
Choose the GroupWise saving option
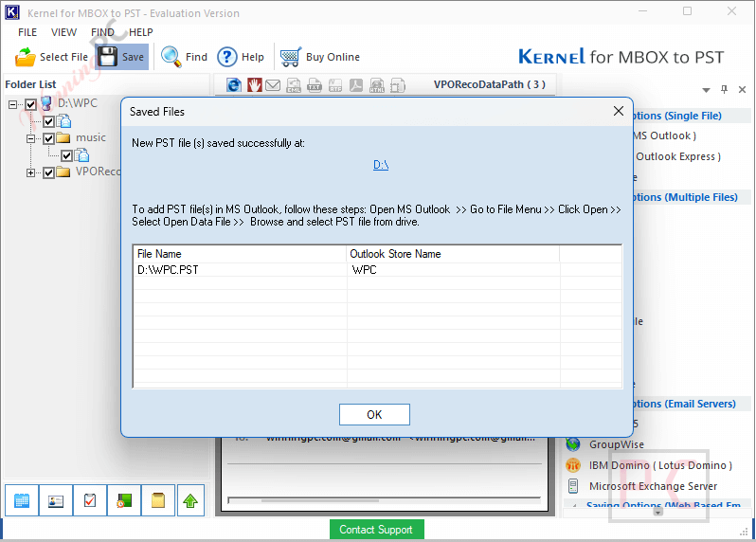616,444
